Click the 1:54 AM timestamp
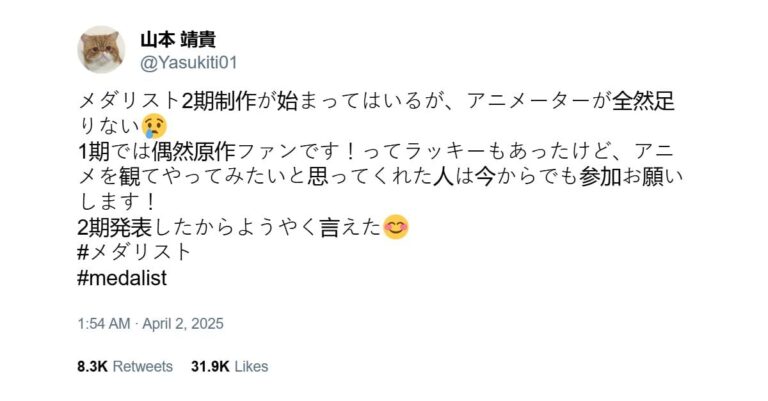 [104, 324]
